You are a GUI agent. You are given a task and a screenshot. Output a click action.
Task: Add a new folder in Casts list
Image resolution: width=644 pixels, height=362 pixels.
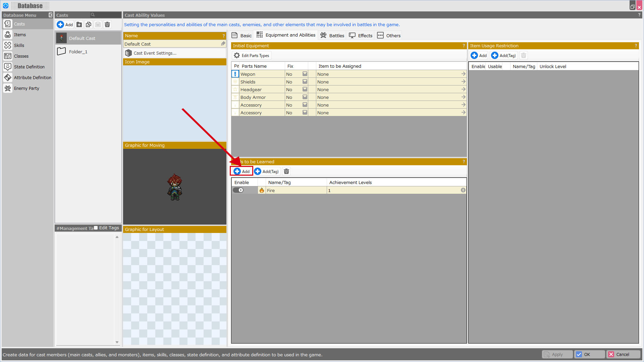coord(79,24)
